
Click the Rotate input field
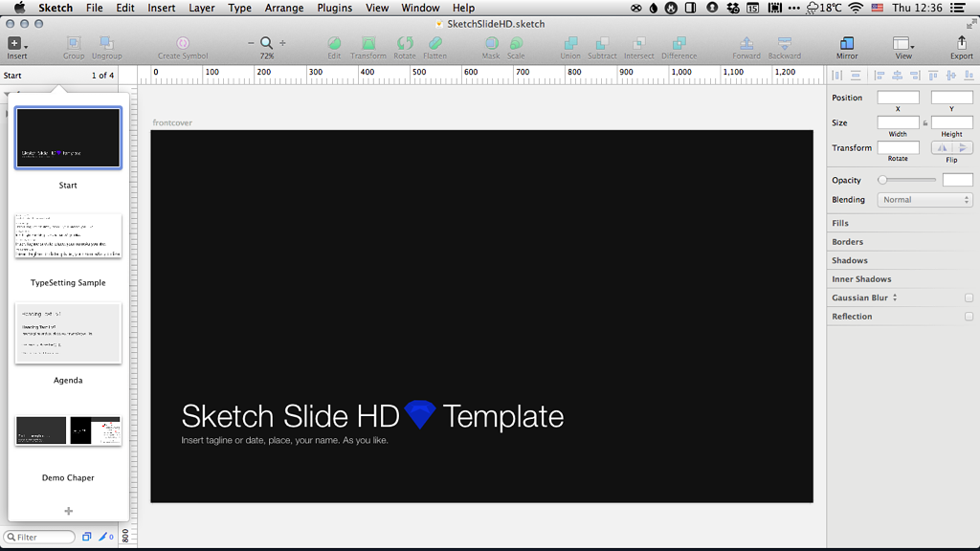[898, 148]
